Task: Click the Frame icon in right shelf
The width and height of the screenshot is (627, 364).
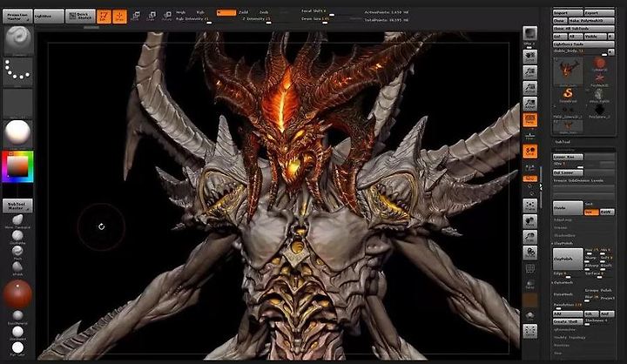Action: pos(530,206)
